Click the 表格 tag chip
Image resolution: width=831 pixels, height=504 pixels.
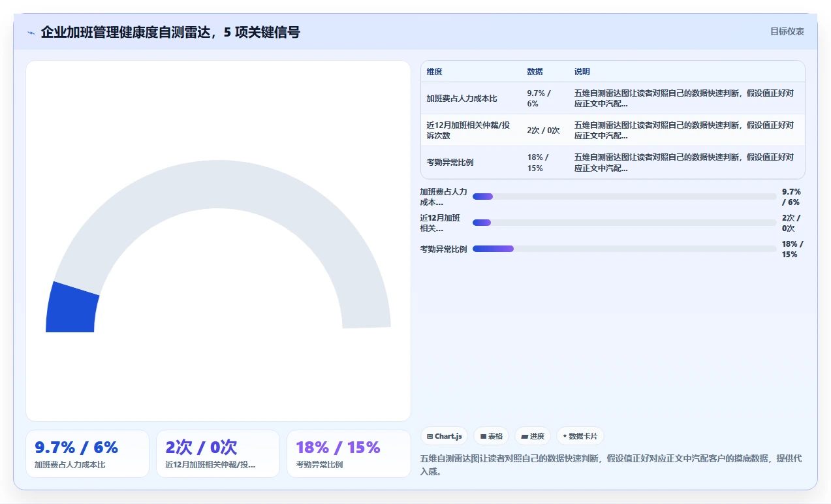[x=492, y=436]
